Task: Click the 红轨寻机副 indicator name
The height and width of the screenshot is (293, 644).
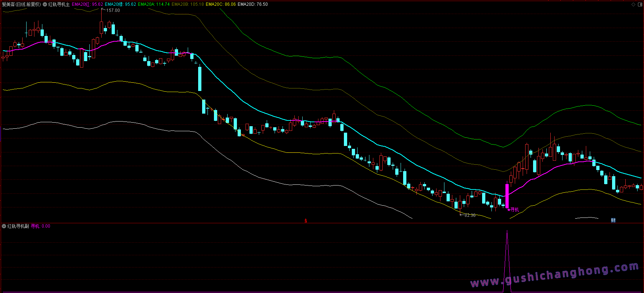Action: pyautogui.click(x=18, y=226)
